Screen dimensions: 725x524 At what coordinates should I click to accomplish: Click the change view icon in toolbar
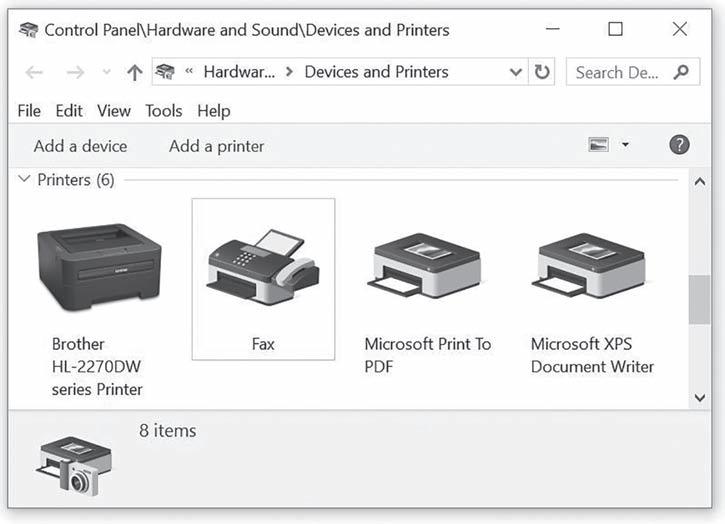tap(598, 145)
